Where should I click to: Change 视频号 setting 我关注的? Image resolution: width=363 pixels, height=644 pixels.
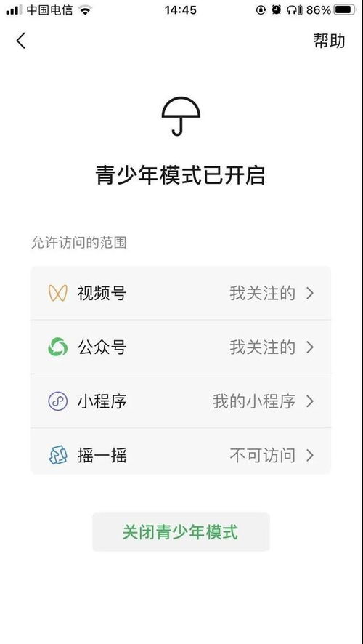click(263, 293)
